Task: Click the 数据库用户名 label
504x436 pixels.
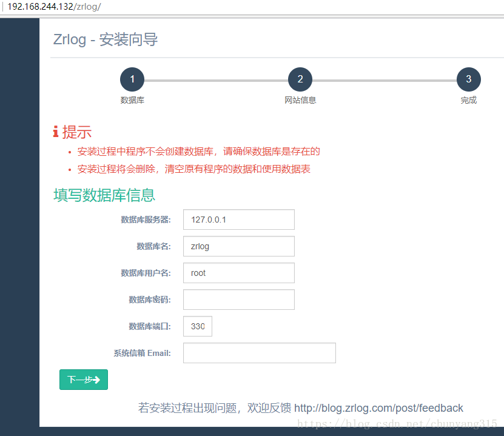Action: pos(146,273)
